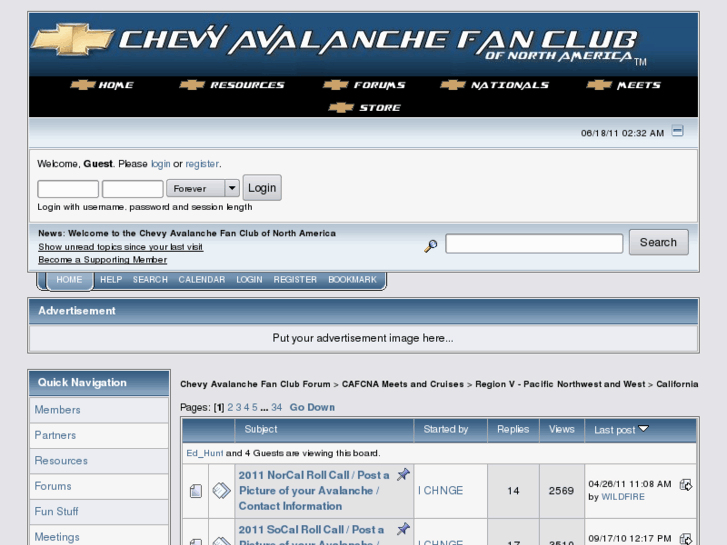The height and width of the screenshot is (545, 727).
Task: Toggle sort arrow next to Last post
Action: pyautogui.click(x=644, y=429)
